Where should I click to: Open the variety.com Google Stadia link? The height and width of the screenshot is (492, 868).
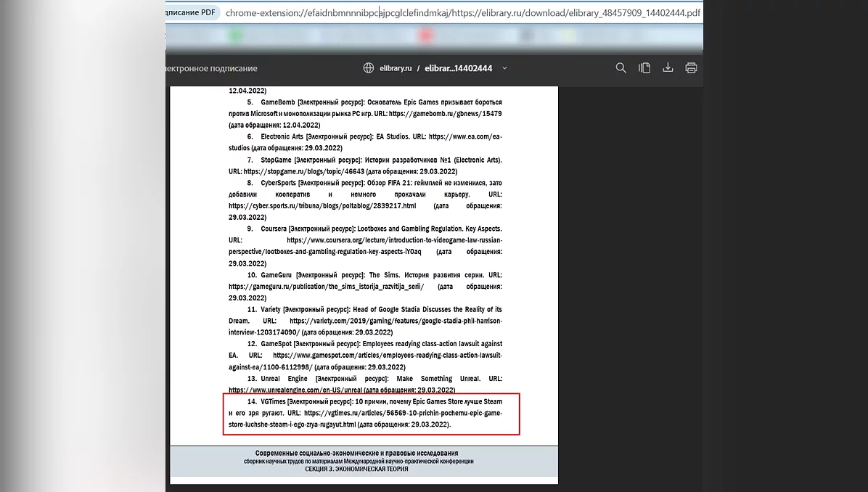[365, 327]
